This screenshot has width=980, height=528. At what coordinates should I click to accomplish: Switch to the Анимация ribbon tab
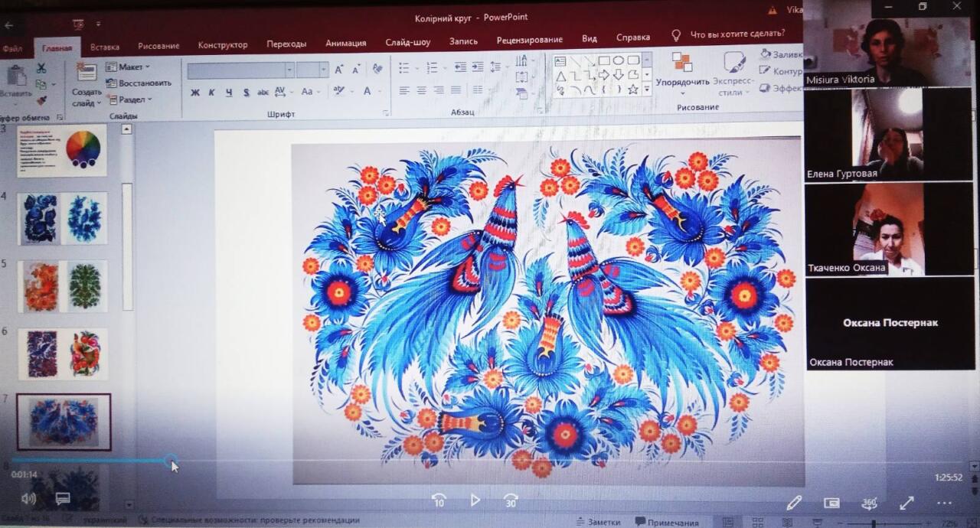346,43
